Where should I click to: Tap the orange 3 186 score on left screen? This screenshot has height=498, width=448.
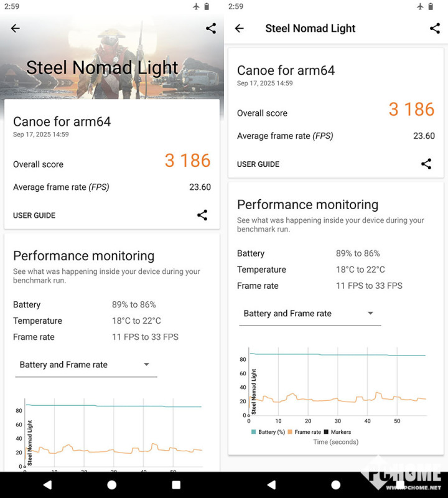pos(187,161)
